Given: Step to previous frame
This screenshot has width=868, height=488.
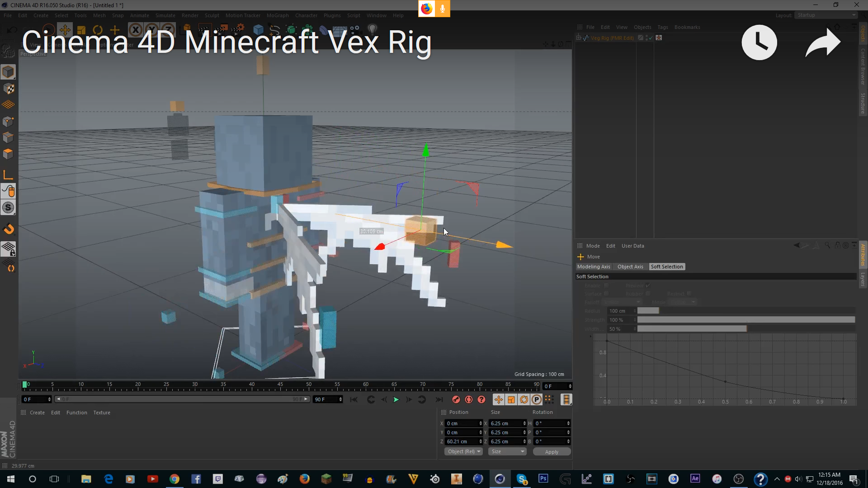Looking at the screenshot, I should coord(384,399).
